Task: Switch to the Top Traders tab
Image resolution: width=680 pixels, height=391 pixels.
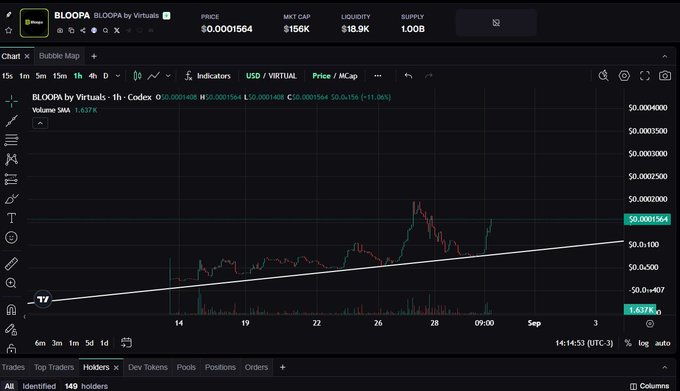Action: tap(54, 367)
